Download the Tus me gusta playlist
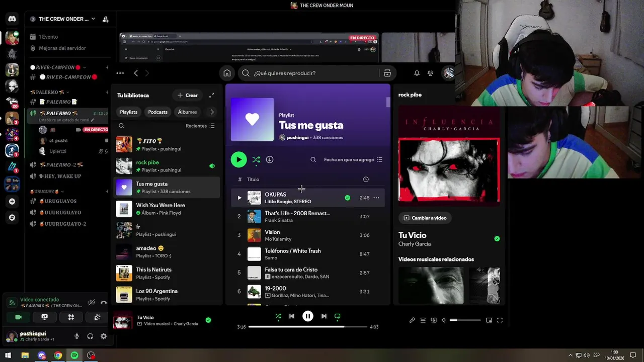Screen dimensions: 644x362 (270, 159)
